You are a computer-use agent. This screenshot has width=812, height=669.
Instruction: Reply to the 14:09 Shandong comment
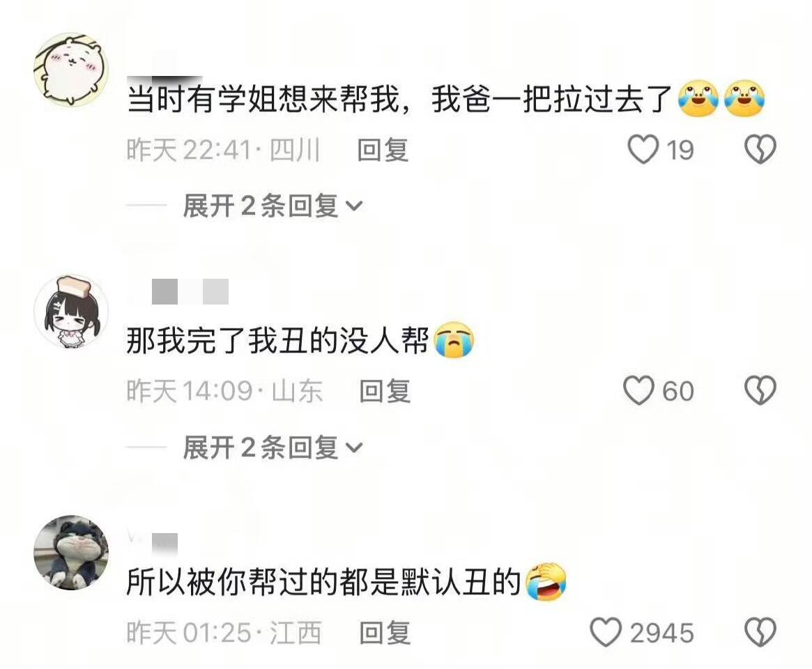click(385, 391)
